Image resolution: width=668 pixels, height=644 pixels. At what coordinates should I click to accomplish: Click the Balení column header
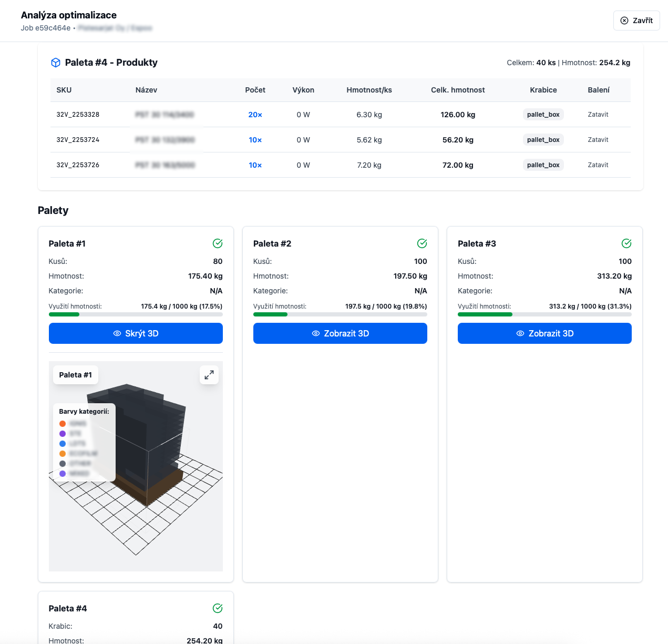pos(599,90)
